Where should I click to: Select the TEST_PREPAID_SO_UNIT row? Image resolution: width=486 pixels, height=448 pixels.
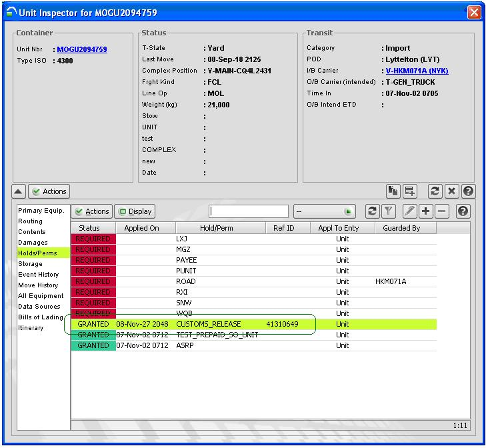[x=254, y=335]
